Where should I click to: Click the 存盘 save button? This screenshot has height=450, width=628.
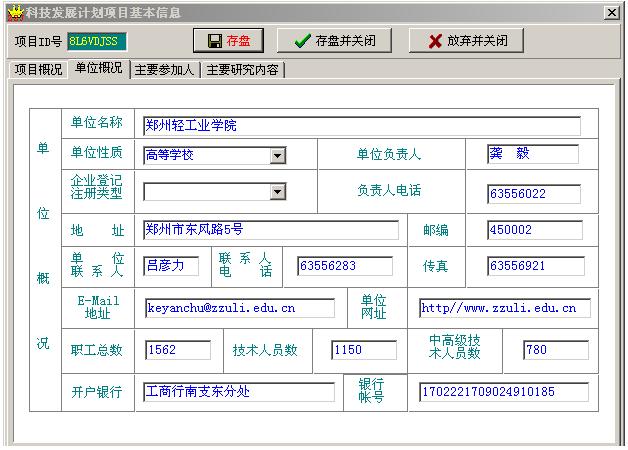[x=228, y=41]
